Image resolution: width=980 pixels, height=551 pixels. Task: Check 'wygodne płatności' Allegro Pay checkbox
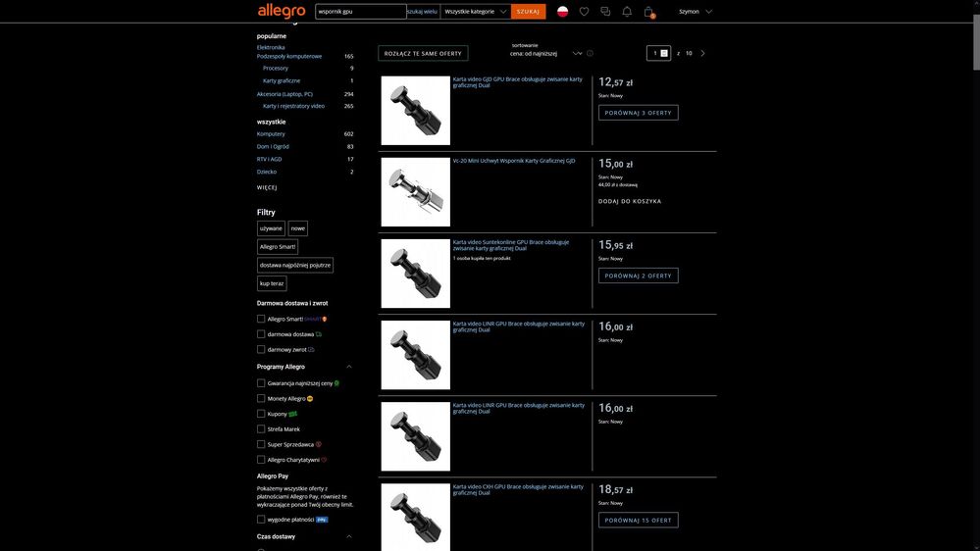(261, 520)
